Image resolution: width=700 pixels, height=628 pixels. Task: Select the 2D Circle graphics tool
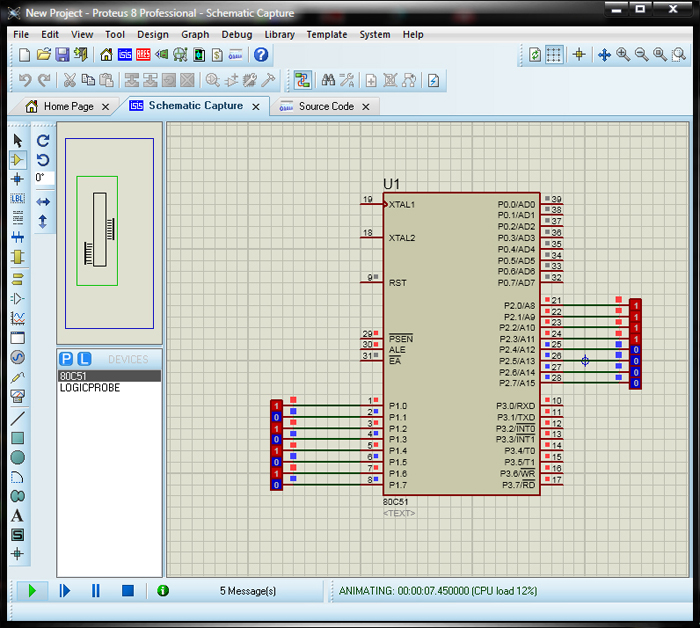[17, 457]
